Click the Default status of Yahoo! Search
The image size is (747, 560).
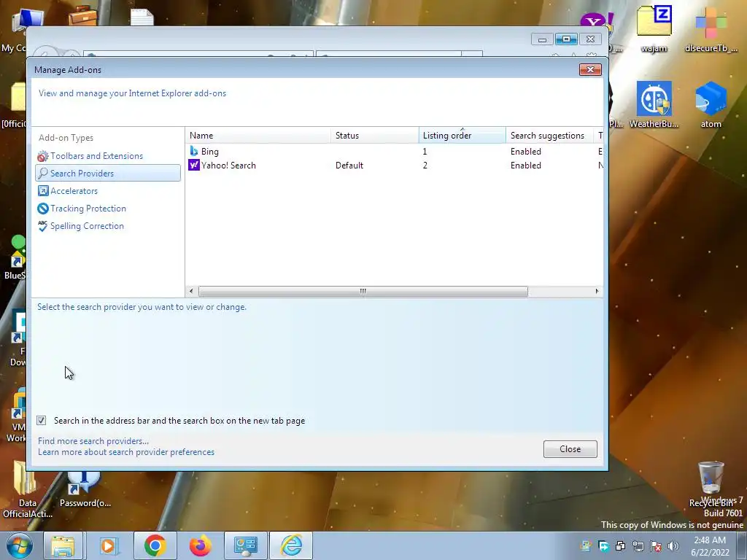[349, 166]
